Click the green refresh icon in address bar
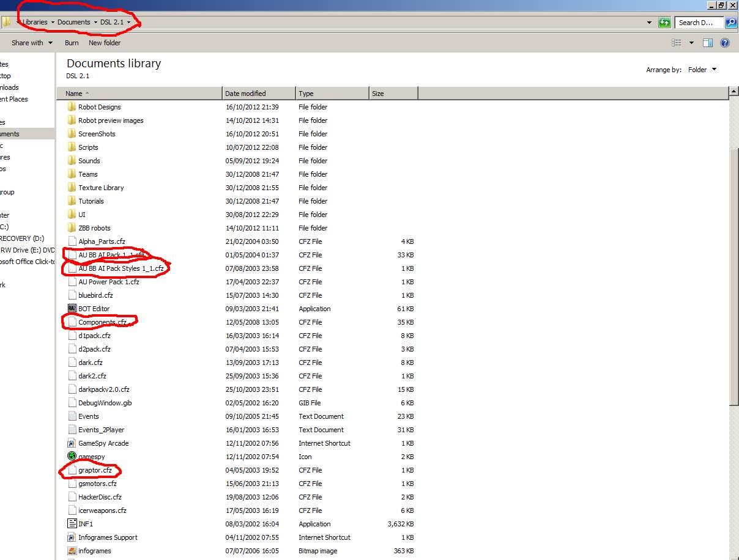The width and height of the screenshot is (739, 560). (x=664, y=23)
